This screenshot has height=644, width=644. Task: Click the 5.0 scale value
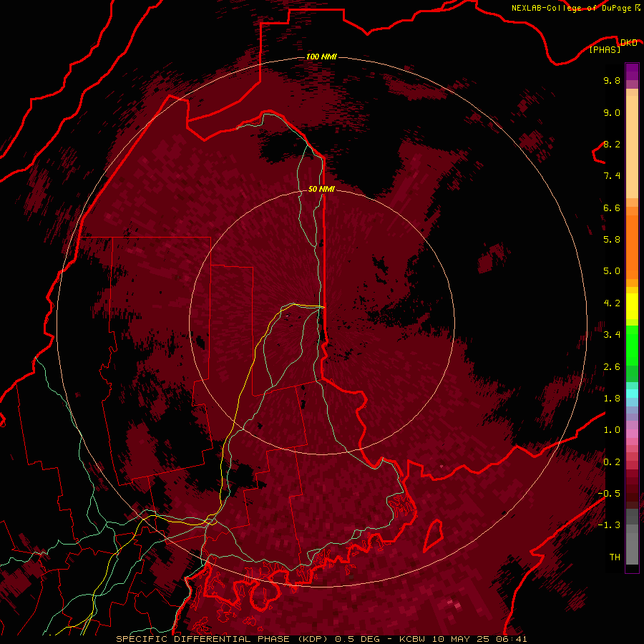click(612, 271)
